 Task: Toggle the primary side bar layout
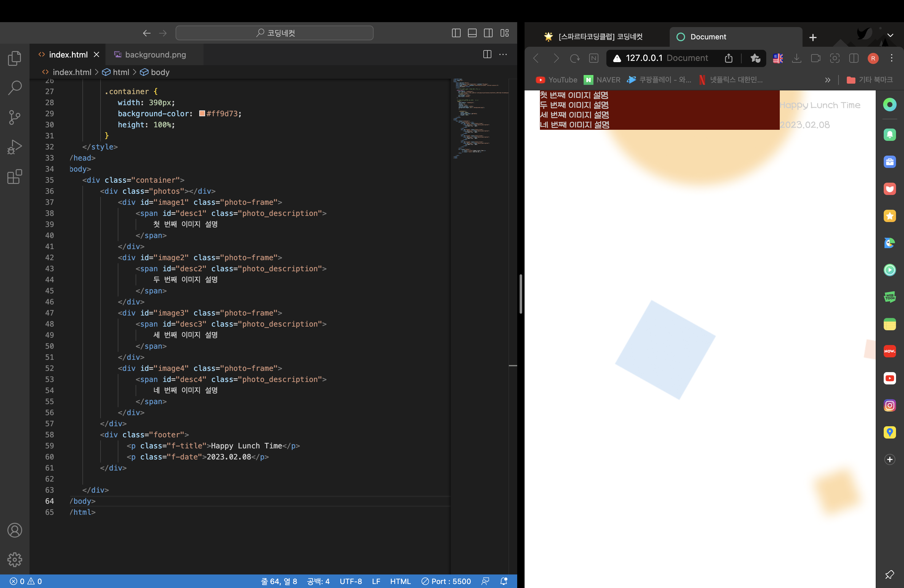tap(456, 33)
